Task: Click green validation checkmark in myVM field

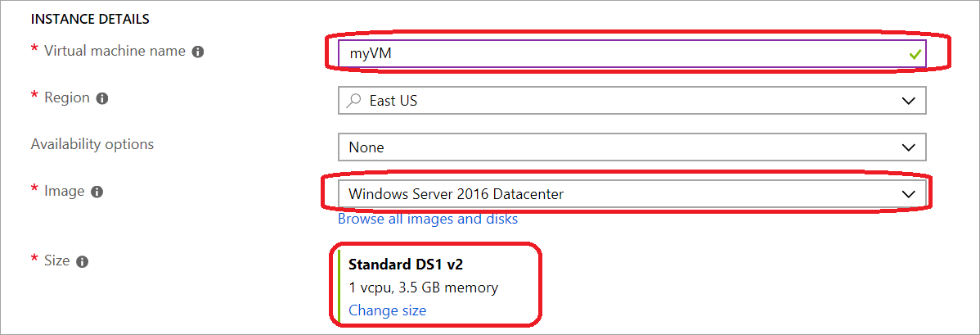Action: pyautogui.click(x=915, y=55)
